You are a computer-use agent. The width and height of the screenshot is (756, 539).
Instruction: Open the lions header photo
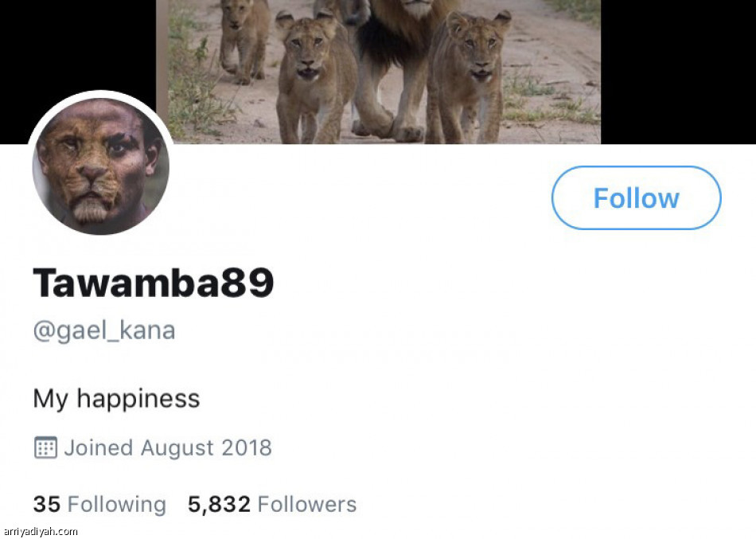click(379, 72)
